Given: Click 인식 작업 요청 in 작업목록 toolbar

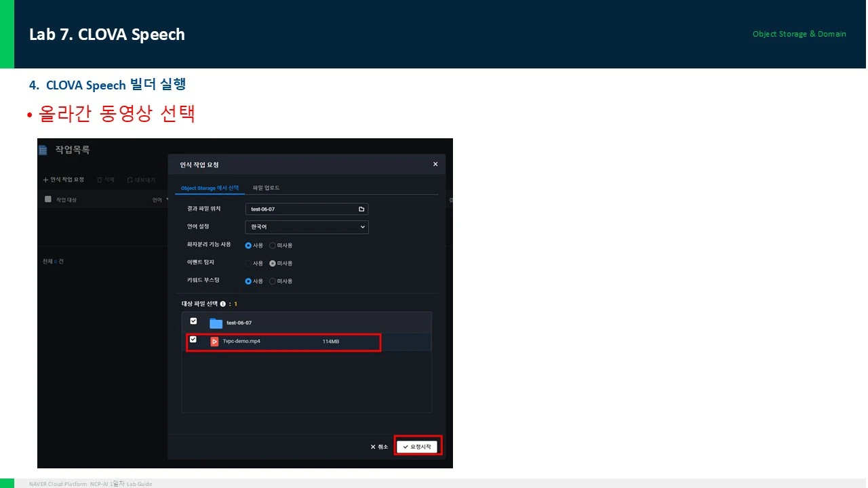Looking at the screenshot, I should 63,180.
